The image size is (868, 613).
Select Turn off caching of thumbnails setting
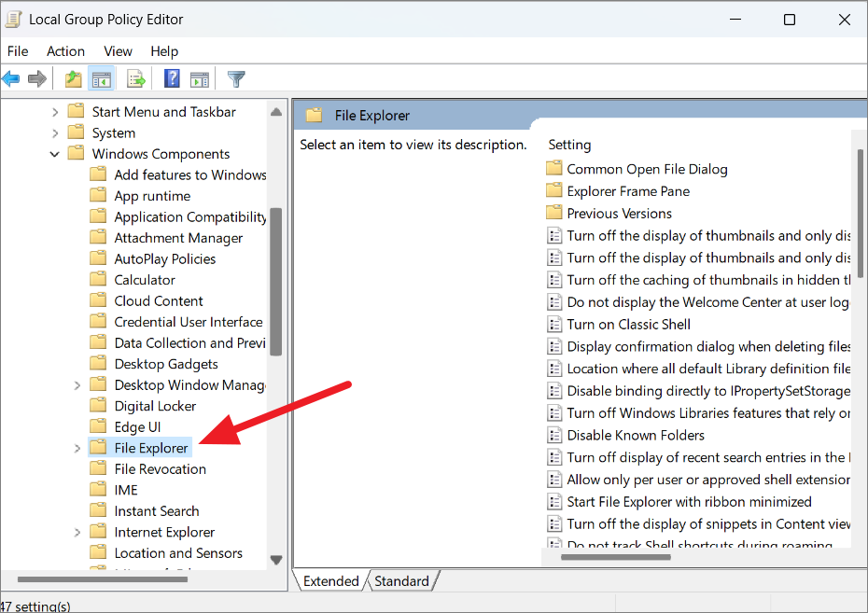coord(708,280)
